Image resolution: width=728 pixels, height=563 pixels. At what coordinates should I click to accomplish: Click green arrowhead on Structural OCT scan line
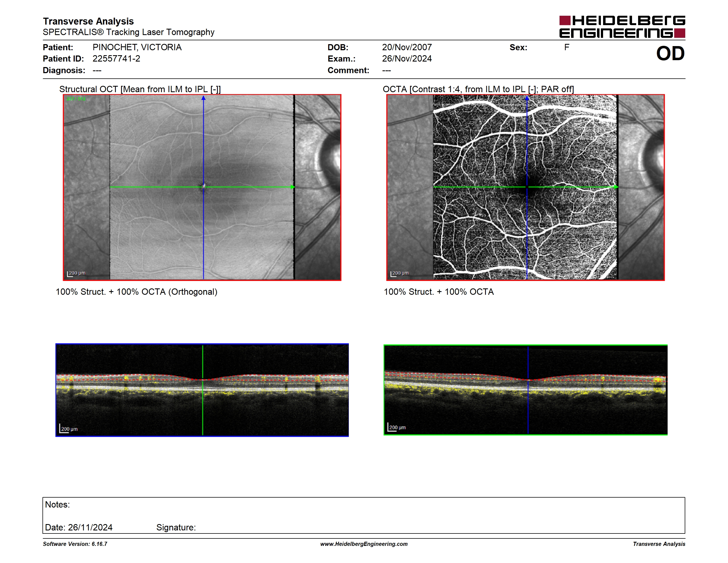click(x=293, y=187)
